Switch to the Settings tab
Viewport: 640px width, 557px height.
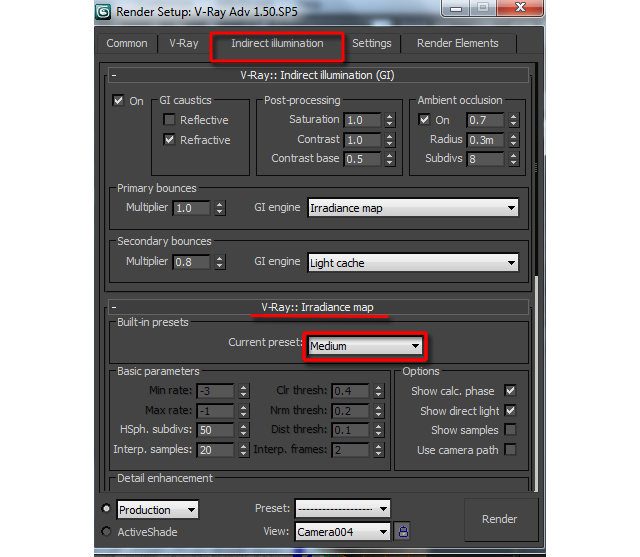371,43
